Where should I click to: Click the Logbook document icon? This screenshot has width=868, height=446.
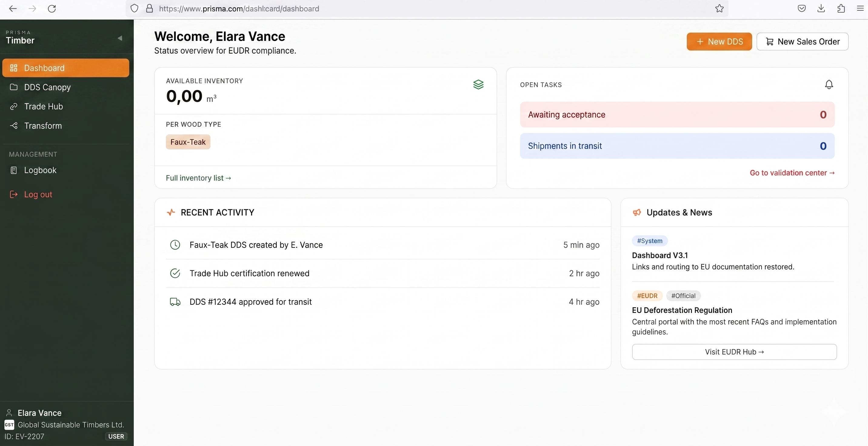tap(13, 170)
